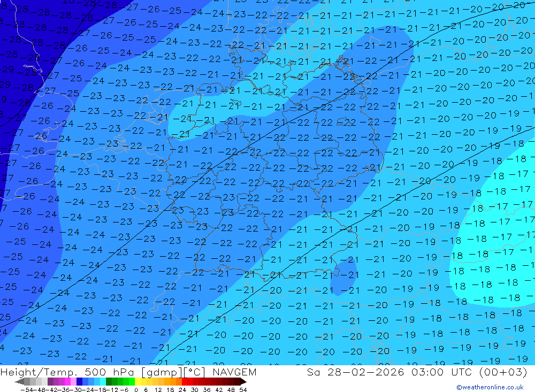535x392 pixels.
Task: Pick the dark green legend swatch at -12
Action: [109, 381]
